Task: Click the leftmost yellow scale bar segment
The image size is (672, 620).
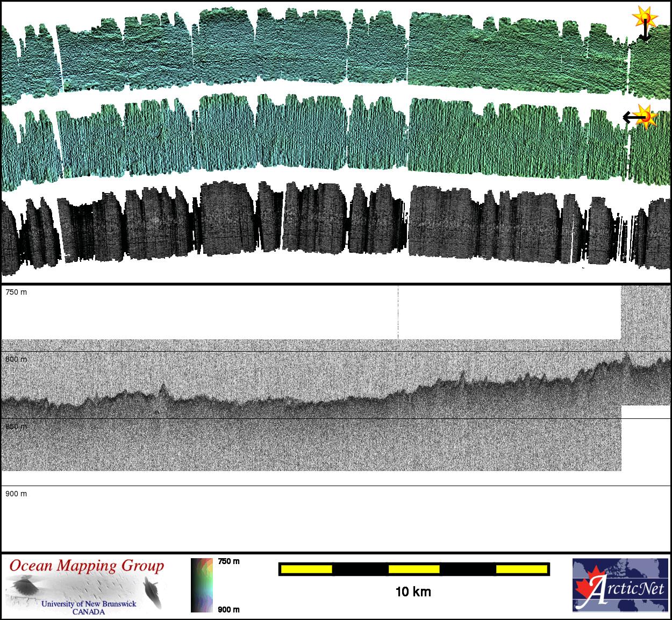Action: click(306, 569)
